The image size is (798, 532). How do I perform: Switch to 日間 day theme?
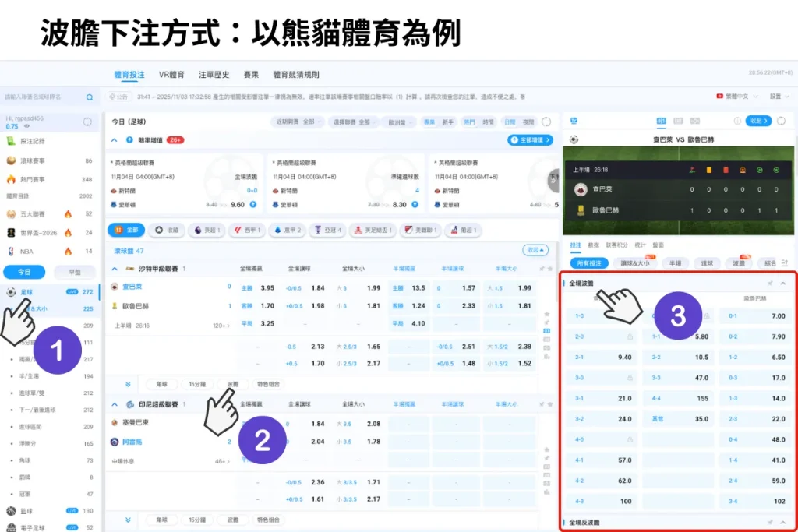[x=510, y=122]
